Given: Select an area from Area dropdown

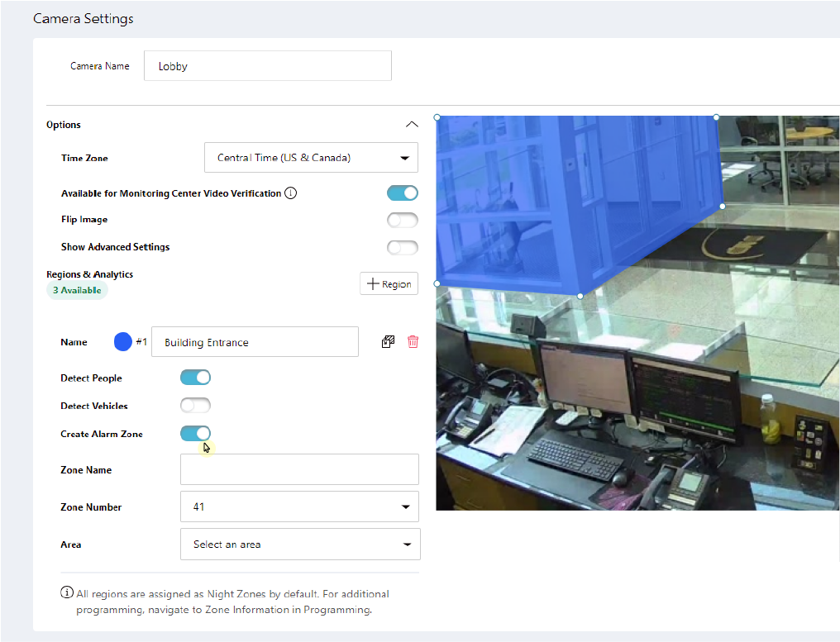Looking at the screenshot, I should click(x=299, y=545).
